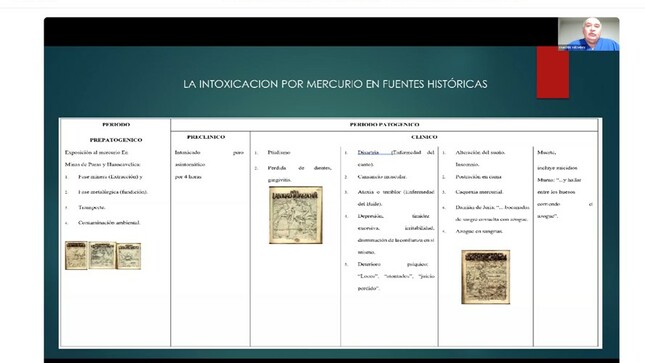The image size is (645, 363).
Task: Select the Contaminación ambiental list item
Action: (x=109, y=223)
